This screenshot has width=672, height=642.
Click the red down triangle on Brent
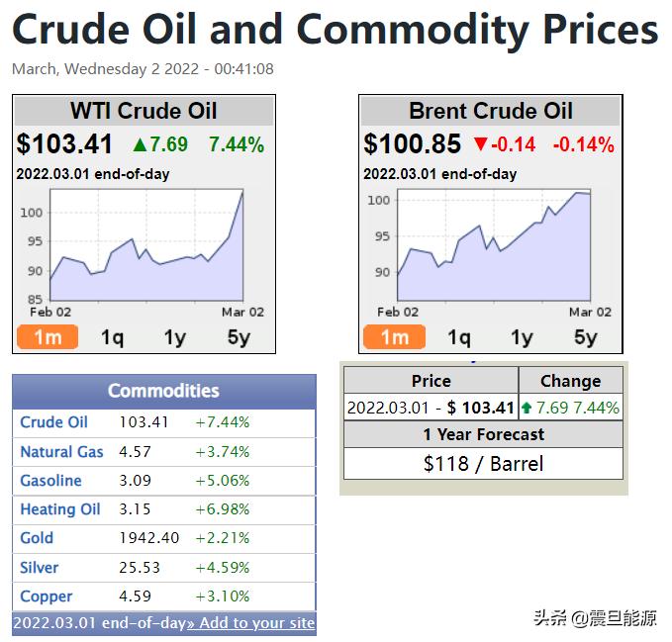(x=481, y=143)
